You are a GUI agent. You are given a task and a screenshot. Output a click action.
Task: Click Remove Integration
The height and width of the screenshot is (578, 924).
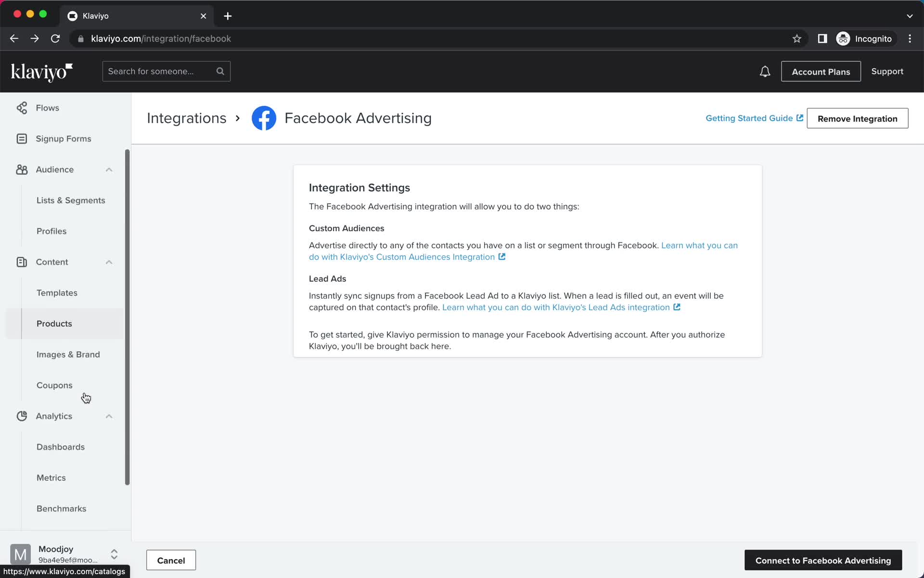click(857, 118)
